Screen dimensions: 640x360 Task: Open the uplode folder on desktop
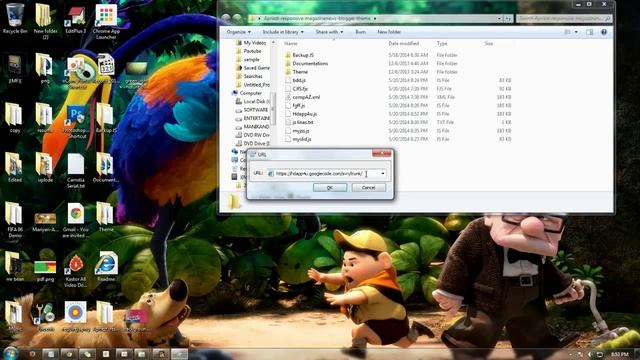pos(45,167)
